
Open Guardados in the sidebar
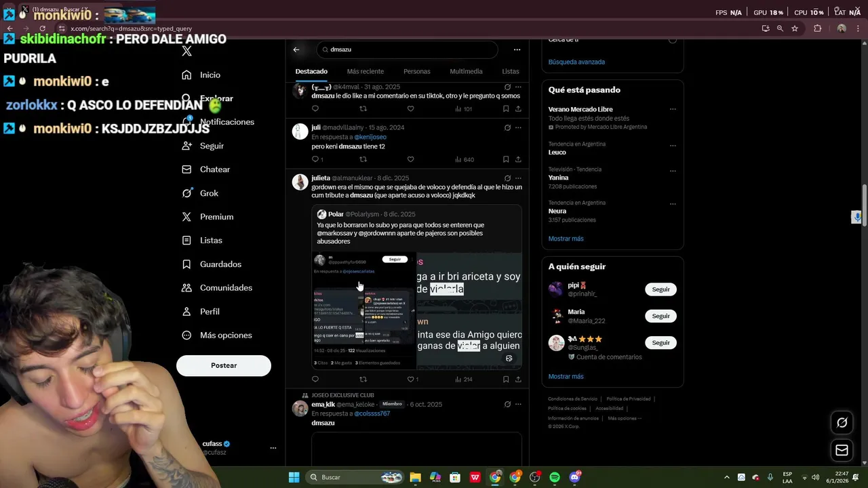click(212, 264)
